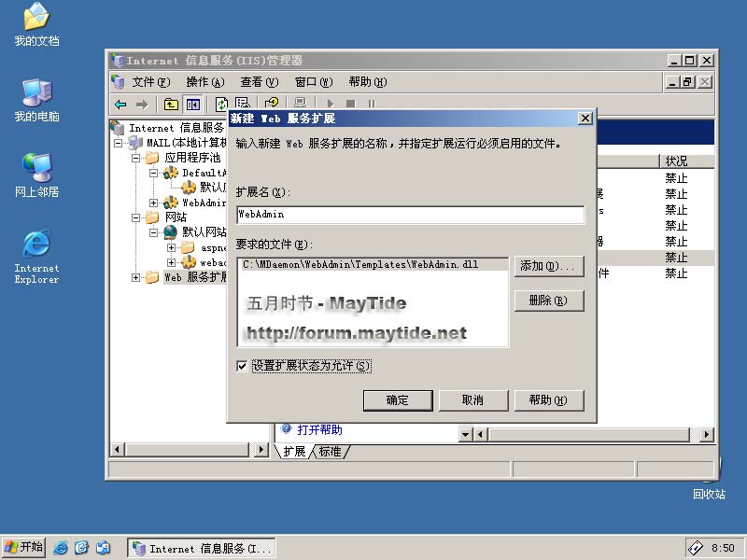The width and height of the screenshot is (747, 560).
Task: Click the connect computer toolbar icon
Action: click(x=301, y=103)
